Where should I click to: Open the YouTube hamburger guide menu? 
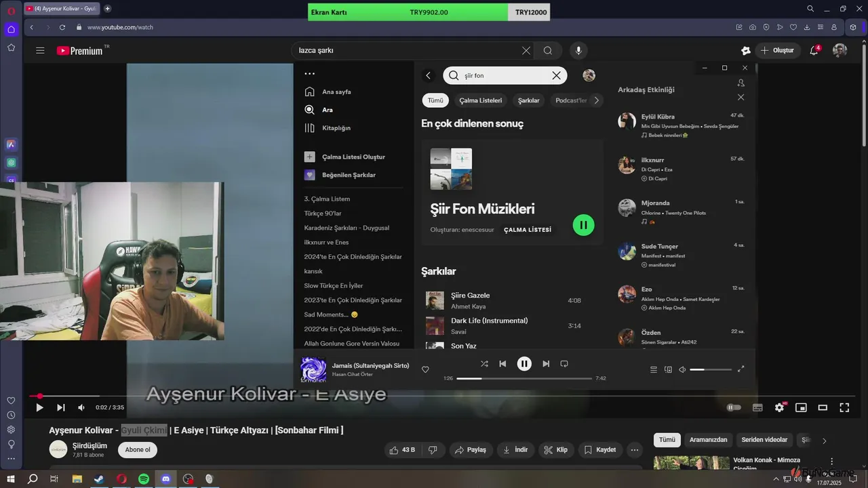[40, 50]
